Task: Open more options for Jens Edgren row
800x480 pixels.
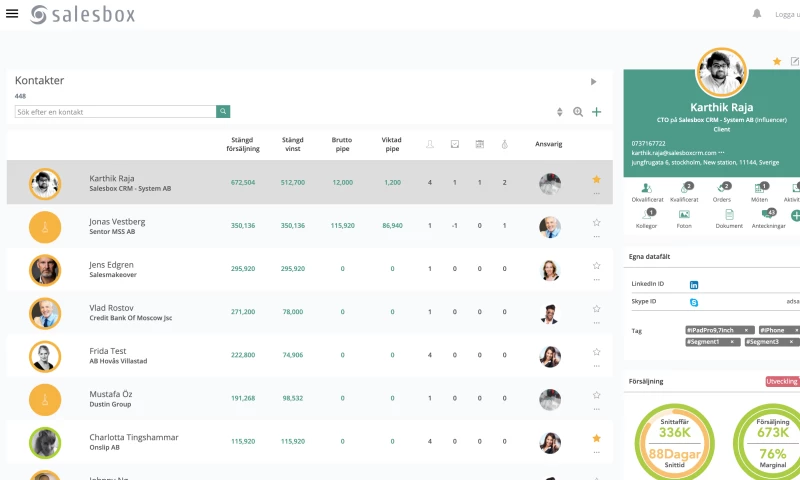Action: [596, 280]
